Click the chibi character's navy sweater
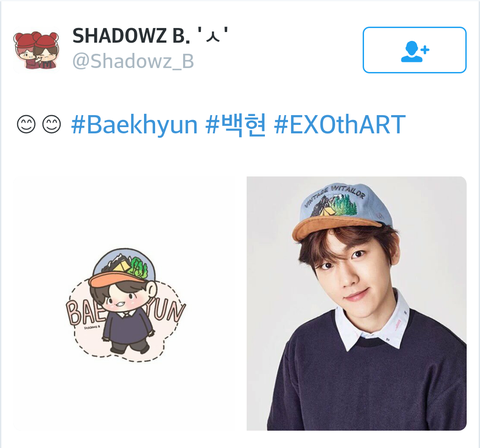 click(x=127, y=329)
